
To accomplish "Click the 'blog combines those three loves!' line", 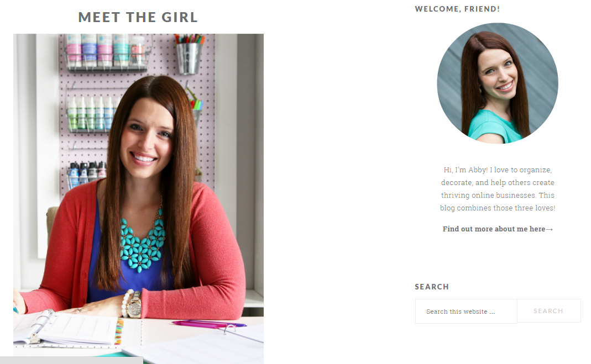I will 498,208.
